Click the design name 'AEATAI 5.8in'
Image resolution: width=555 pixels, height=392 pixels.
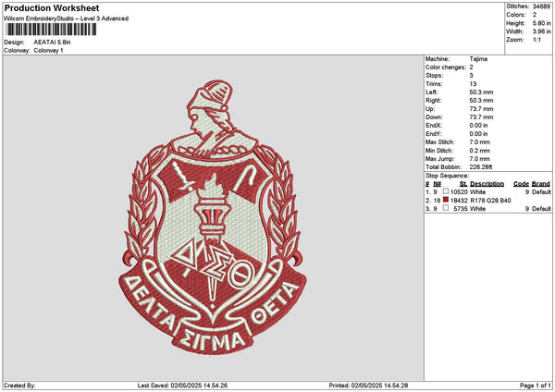click(x=52, y=43)
